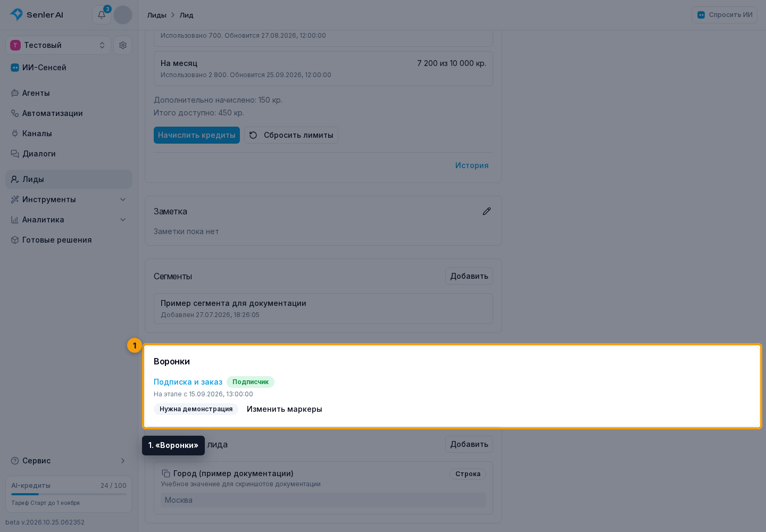Open the История link
Image resolution: width=766 pixels, height=532 pixels.
coord(472,165)
